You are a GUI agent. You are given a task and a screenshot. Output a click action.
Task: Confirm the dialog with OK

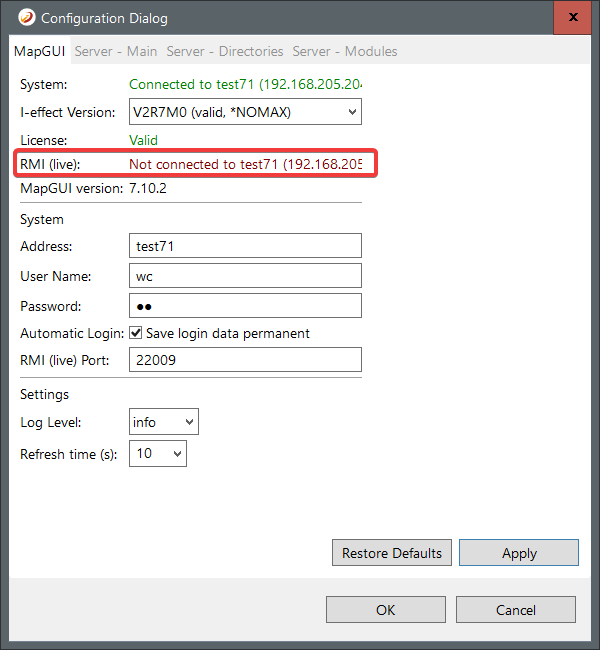coord(385,610)
